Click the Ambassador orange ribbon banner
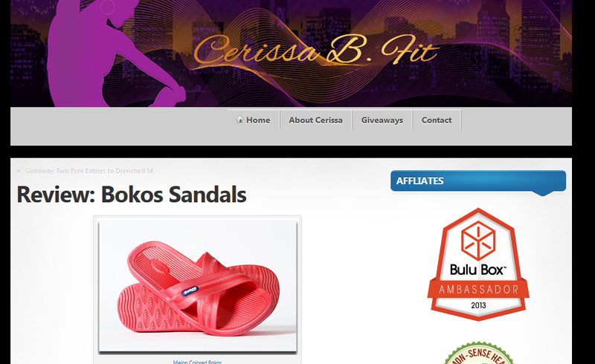This screenshot has width=595, height=364. 478,289
